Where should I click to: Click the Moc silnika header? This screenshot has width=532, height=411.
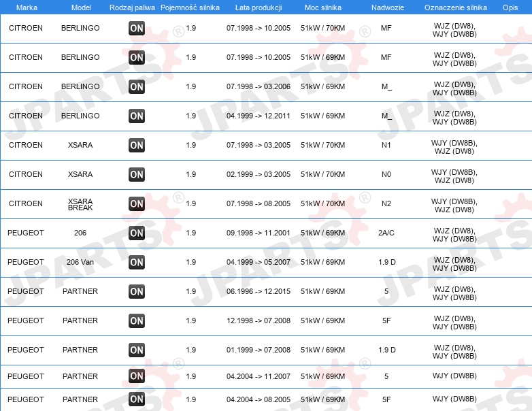click(x=323, y=7)
